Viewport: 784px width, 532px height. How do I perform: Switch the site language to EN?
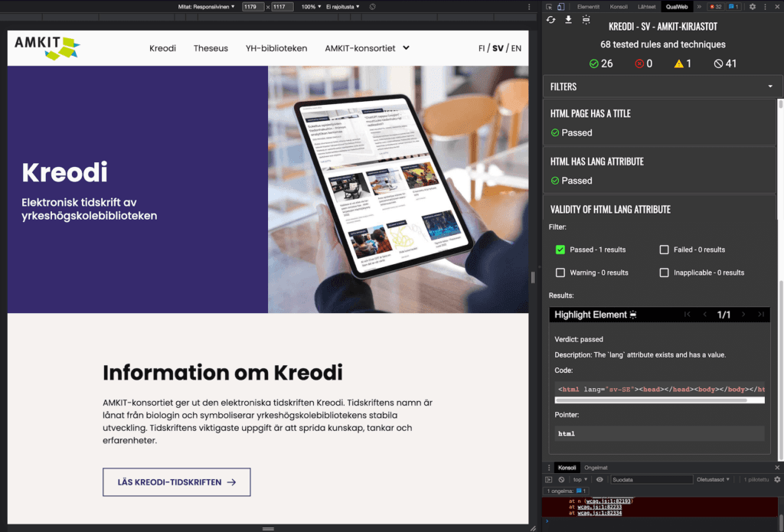click(x=516, y=48)
